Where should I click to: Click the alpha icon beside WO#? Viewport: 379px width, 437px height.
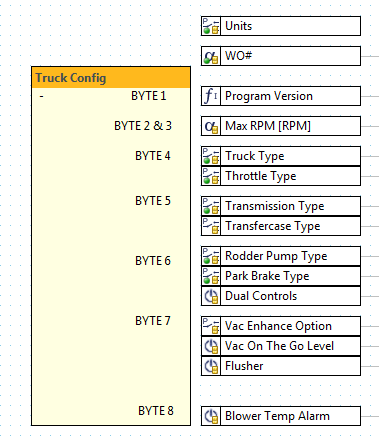[211, 56]
